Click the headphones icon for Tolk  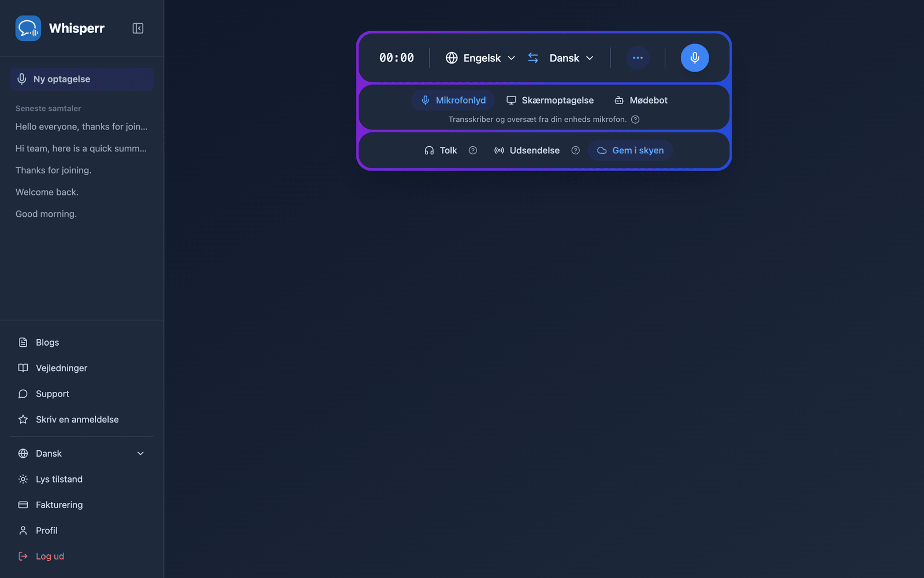click(x=429, y=150)
